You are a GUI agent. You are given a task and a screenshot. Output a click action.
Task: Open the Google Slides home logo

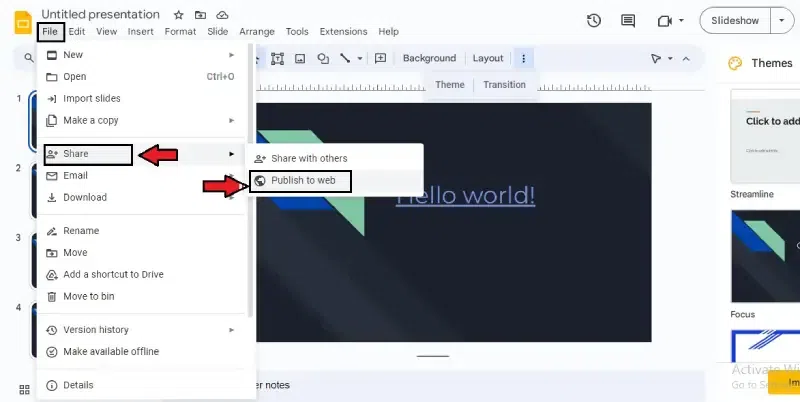coord(23,22)
